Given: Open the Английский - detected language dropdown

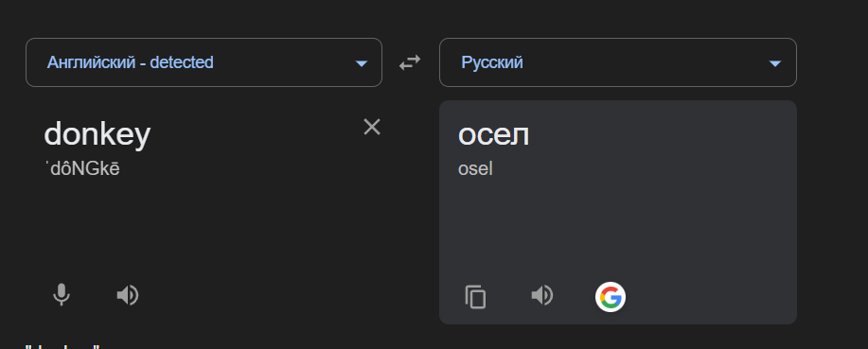Looking at the screenshot, I should click(x=204, y=62).
